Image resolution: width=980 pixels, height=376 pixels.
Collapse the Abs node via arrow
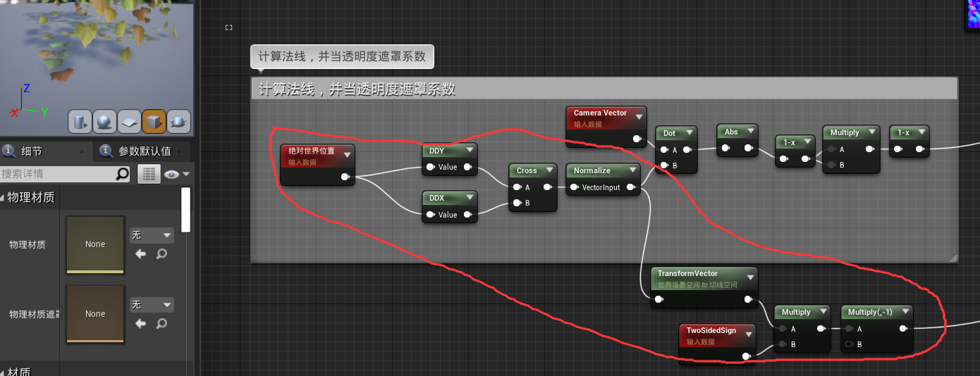click(750, 132)
